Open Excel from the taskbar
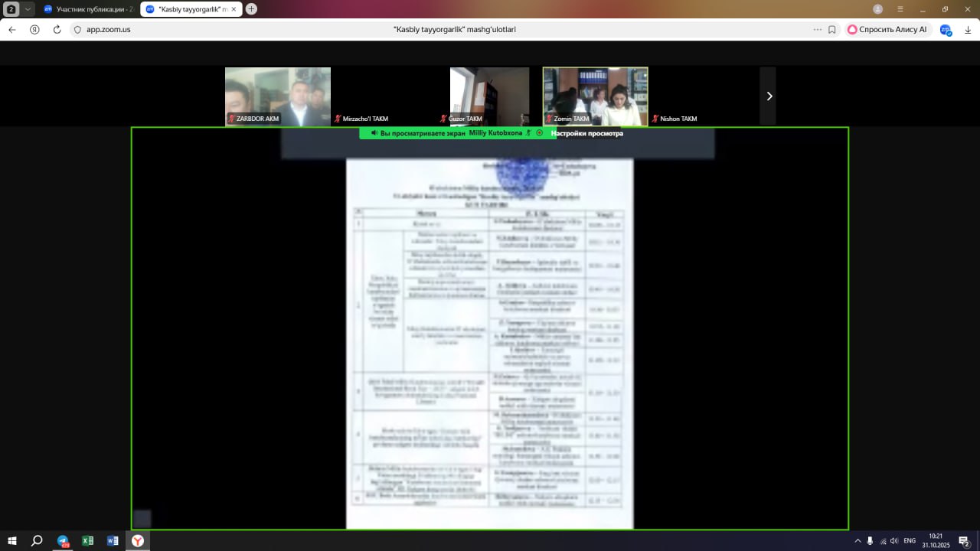Screen dimensions: 980x551 point(87,541)
